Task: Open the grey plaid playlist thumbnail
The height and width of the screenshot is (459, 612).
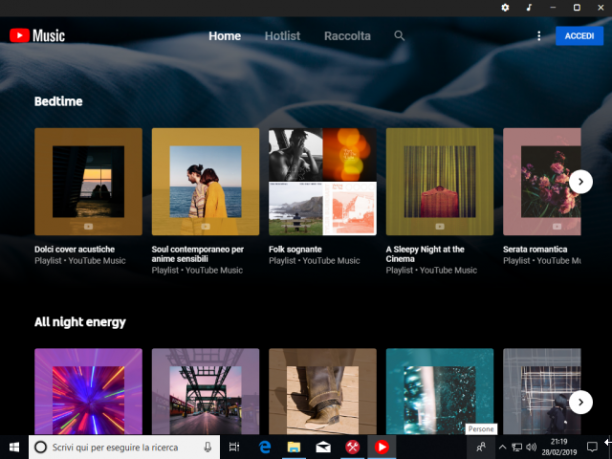Action: coord(542,391)
